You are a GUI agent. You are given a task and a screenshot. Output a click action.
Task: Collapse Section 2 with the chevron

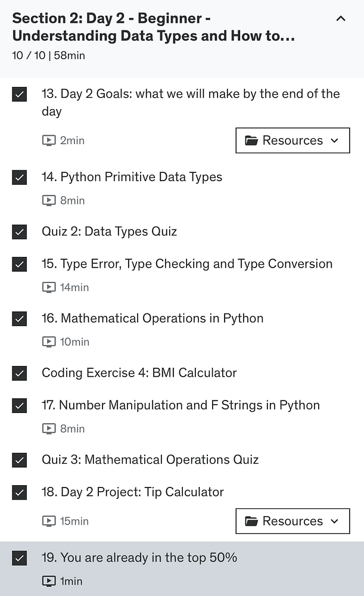coord(341,18)
